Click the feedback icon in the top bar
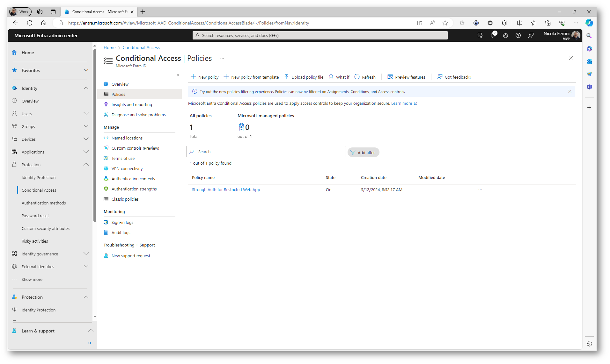Screen dimensions: 610x364 point(531,35)
